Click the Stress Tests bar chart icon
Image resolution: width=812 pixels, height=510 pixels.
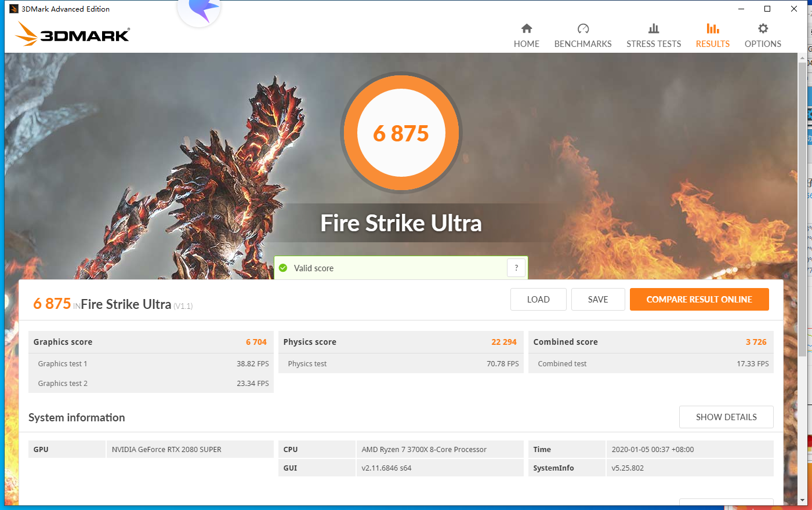[x=654, y=28]
